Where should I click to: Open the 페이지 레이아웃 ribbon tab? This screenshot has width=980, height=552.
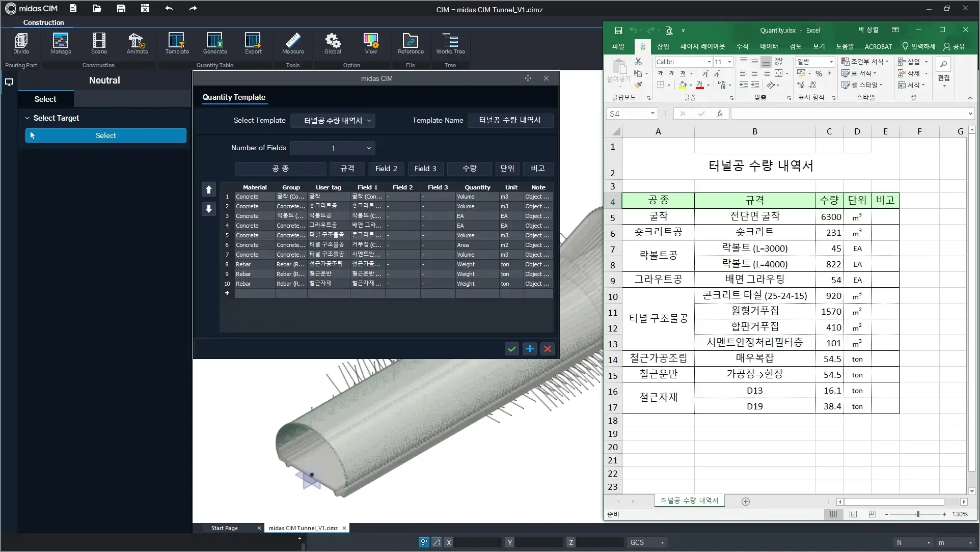coord(702,46)
